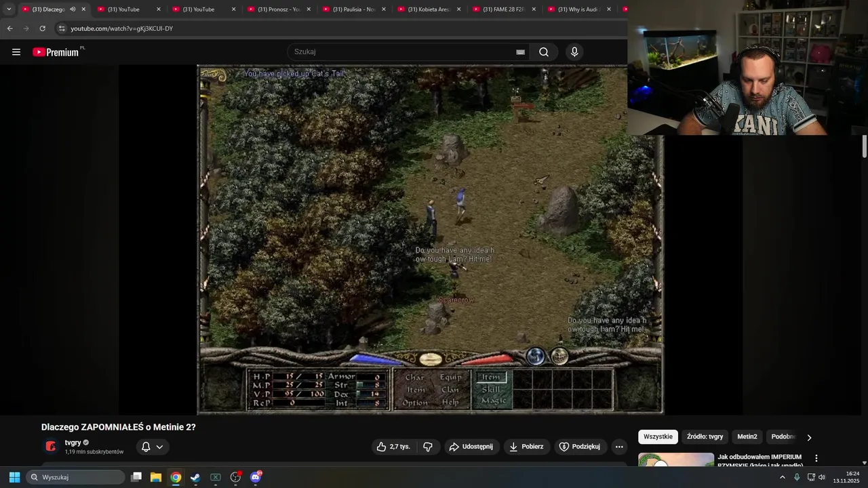Show hidden system tray icons
Viewport: 868px width, 488px height.
[x=783, y=477]
